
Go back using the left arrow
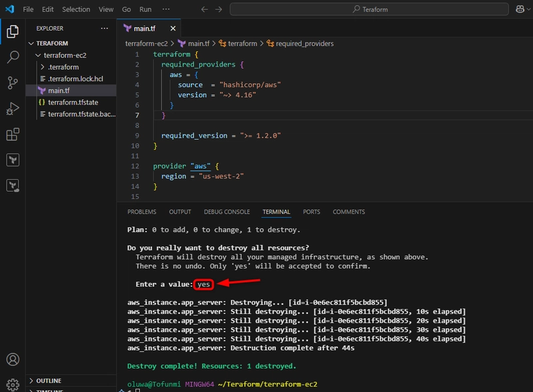click(x=205, y=9)
